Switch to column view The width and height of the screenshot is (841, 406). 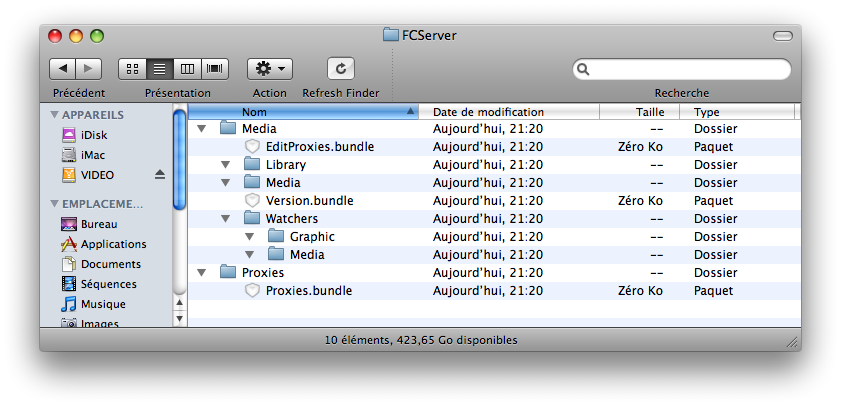point(187,69)
